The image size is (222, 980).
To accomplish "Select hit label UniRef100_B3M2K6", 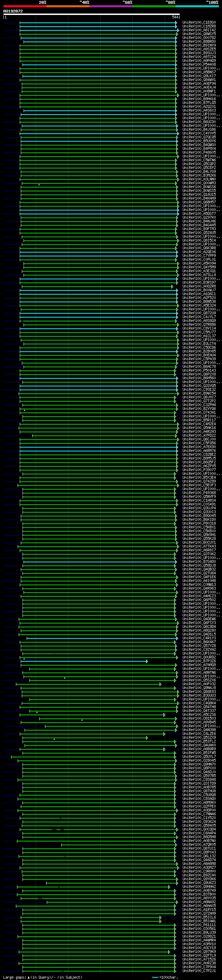I will point(199,175).
